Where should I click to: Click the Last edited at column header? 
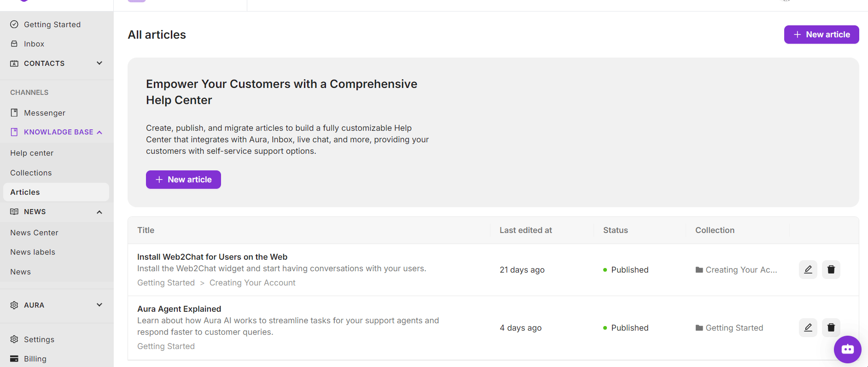tap(526, 230)
